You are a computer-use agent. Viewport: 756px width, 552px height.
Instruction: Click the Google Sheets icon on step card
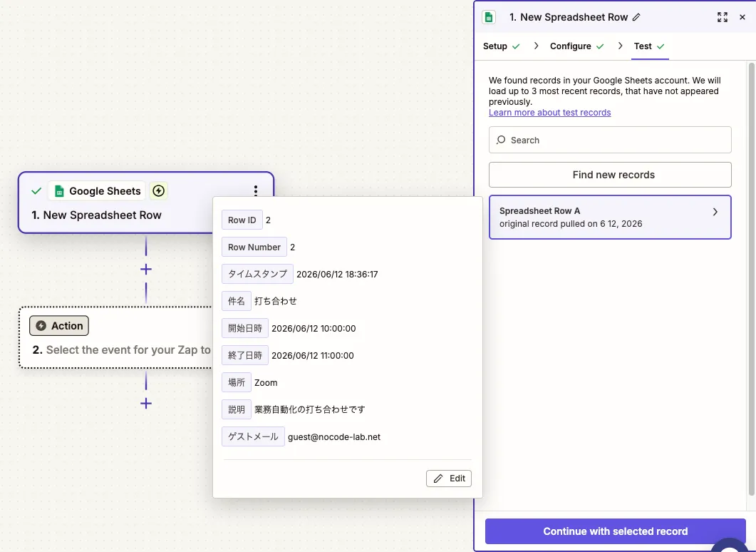59,191
